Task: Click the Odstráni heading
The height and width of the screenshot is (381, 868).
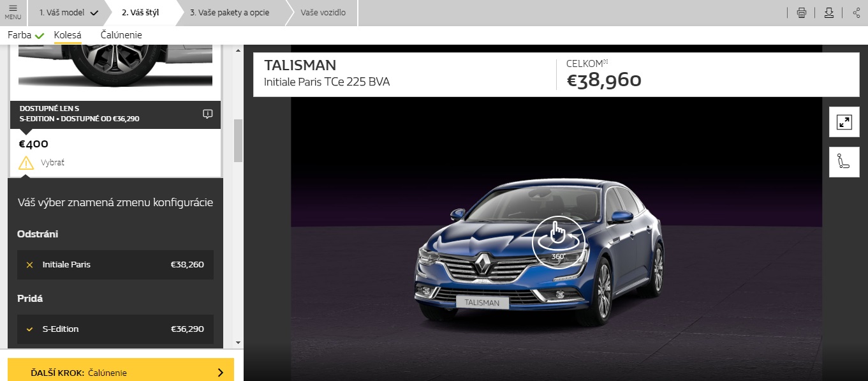Action: tap(38, 234)
